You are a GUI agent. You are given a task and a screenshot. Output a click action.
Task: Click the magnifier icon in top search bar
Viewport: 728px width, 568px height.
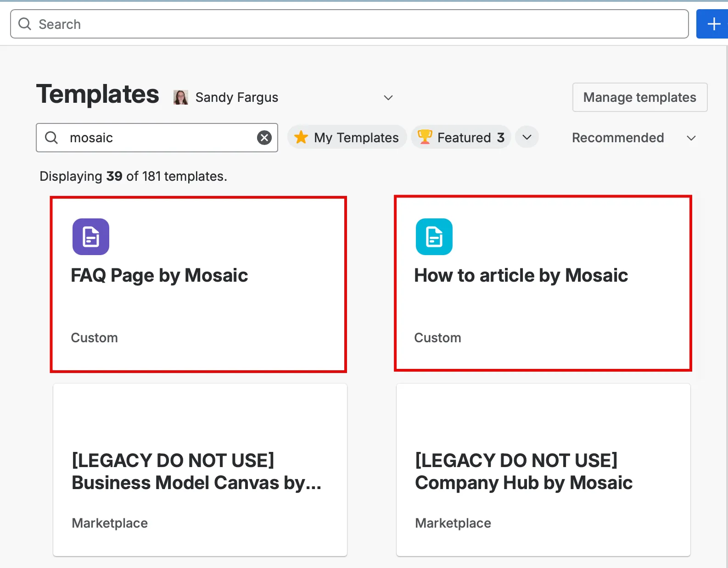(25, 24)
